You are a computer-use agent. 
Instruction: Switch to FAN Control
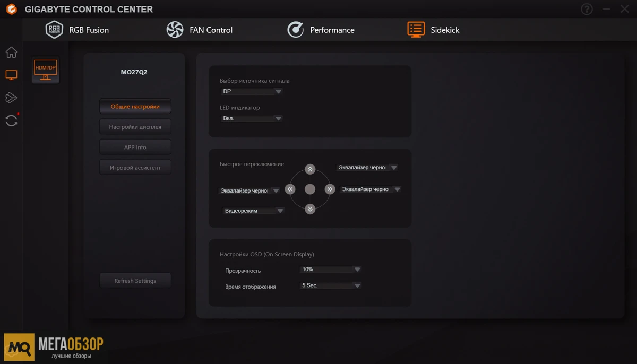[x=199, y=30]
